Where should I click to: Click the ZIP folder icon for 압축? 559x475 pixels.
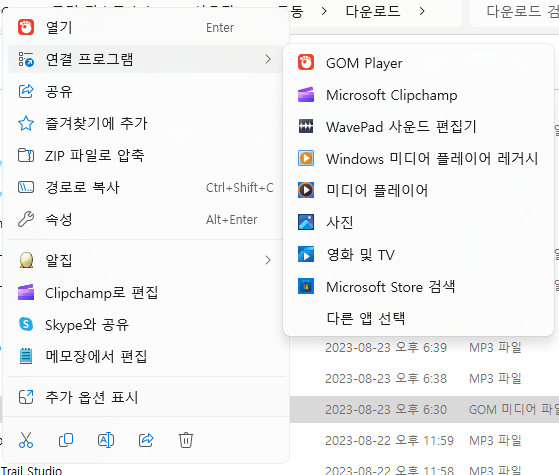[26, 155]
